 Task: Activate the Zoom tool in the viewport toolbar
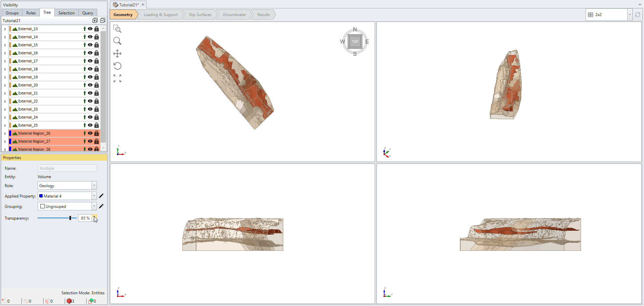pos(117,41)
